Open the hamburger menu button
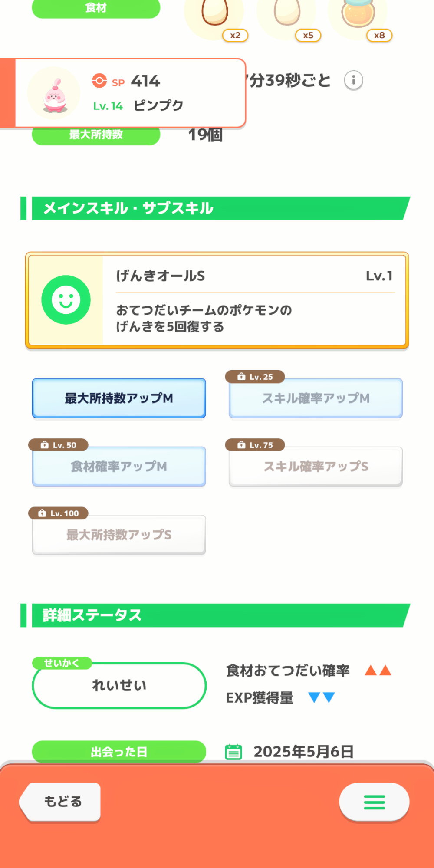 (x=374, y=802)
